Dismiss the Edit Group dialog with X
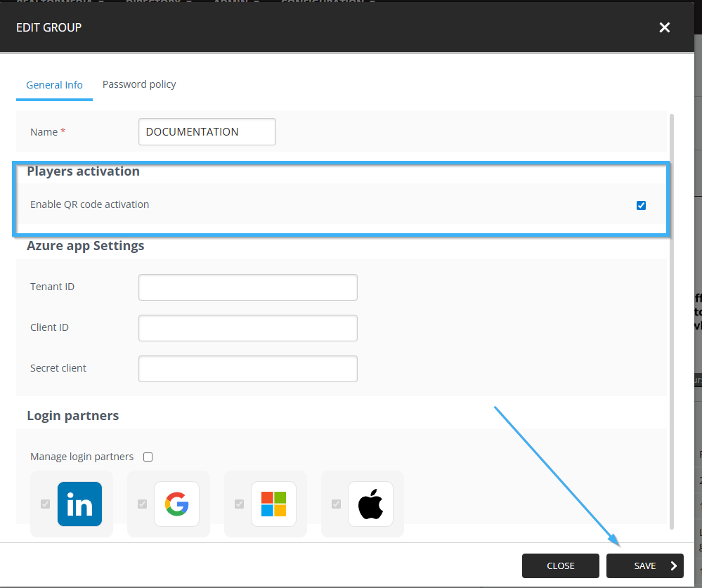The image size is (702, 588). [664, 27]
